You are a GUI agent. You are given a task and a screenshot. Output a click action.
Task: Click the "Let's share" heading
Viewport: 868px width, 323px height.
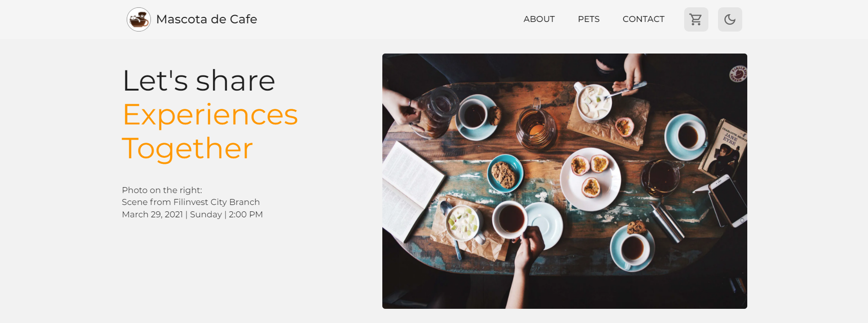click(x=199, y=81)
